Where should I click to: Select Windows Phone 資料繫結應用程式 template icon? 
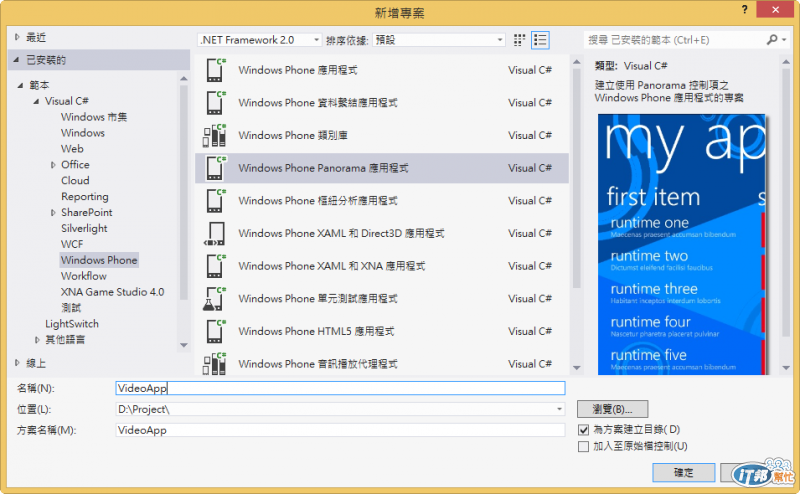point(216,103)
